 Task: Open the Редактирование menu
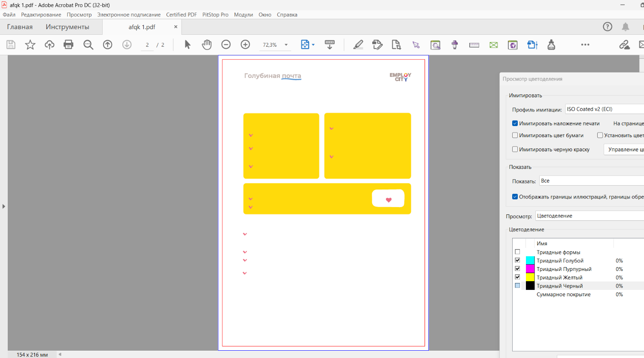(41, 15)
